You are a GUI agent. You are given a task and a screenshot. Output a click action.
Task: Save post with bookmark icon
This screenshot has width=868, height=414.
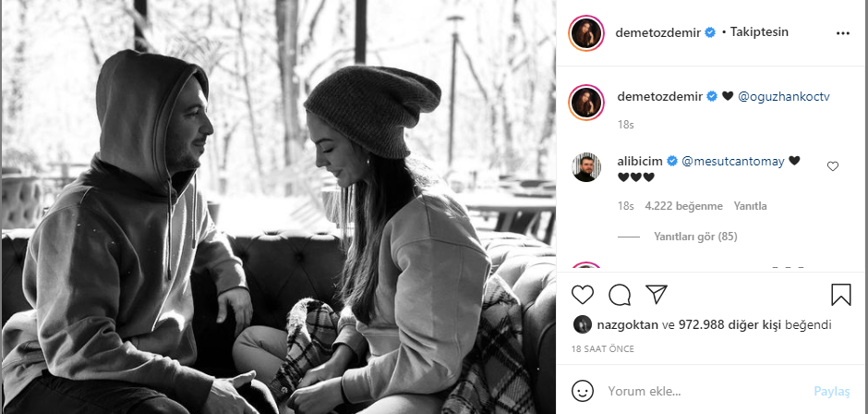pyautogui.click(x=841, y=294)
